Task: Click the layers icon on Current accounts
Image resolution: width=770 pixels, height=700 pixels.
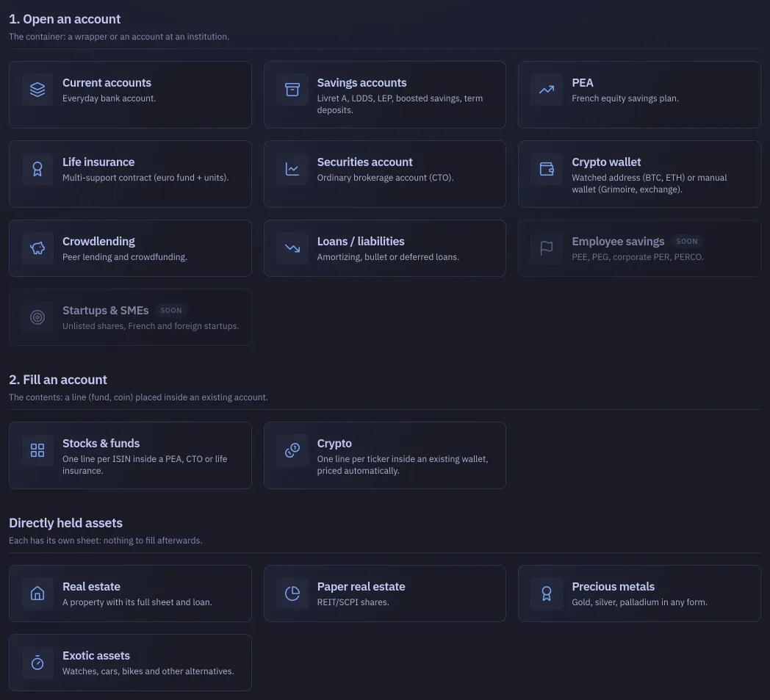Action: point(37,90)
